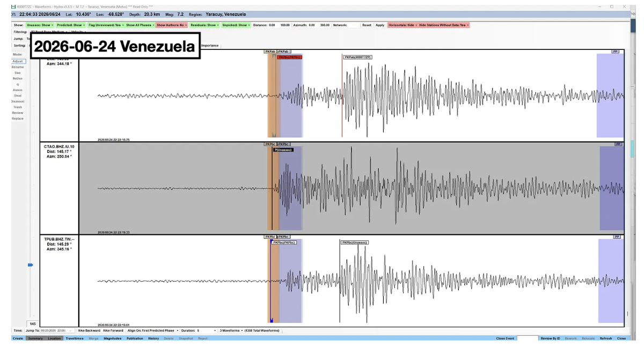644x353 pixels.
Task: Open the Show All Phases dropdown
Action: [x=140, y=25]
